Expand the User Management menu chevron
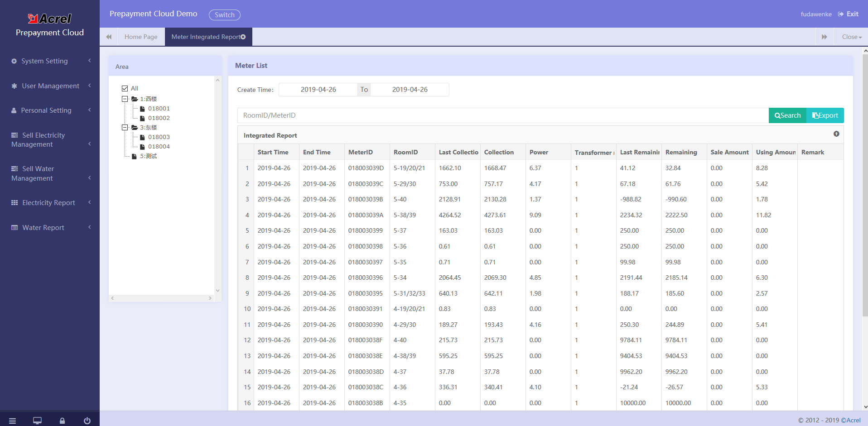 [x=90, y=86]
